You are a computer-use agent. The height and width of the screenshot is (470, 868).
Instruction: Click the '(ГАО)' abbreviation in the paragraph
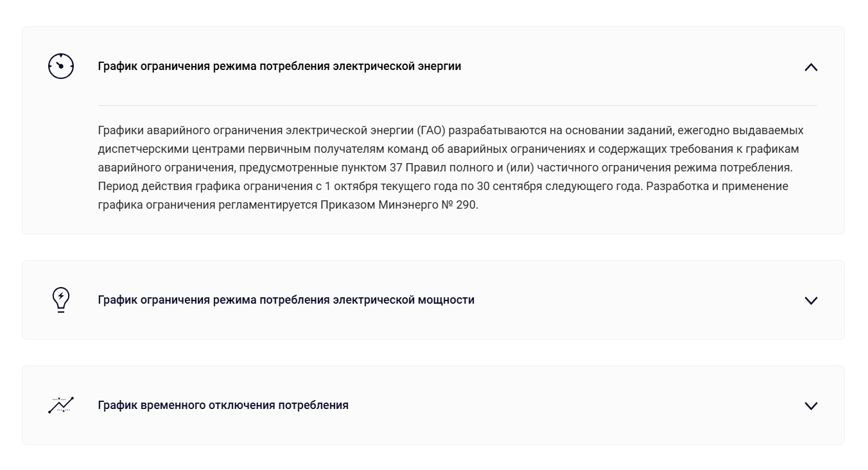coord(431,130)
